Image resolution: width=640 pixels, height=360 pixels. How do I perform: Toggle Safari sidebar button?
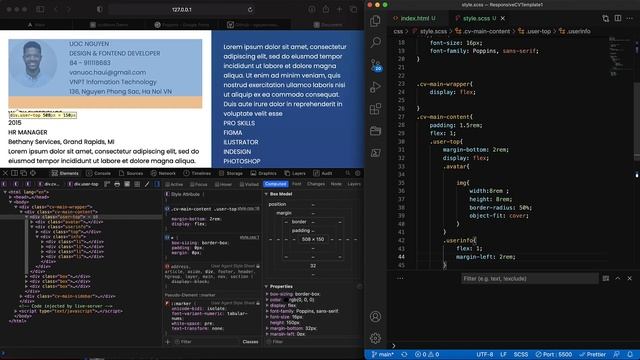pos(40,9)
